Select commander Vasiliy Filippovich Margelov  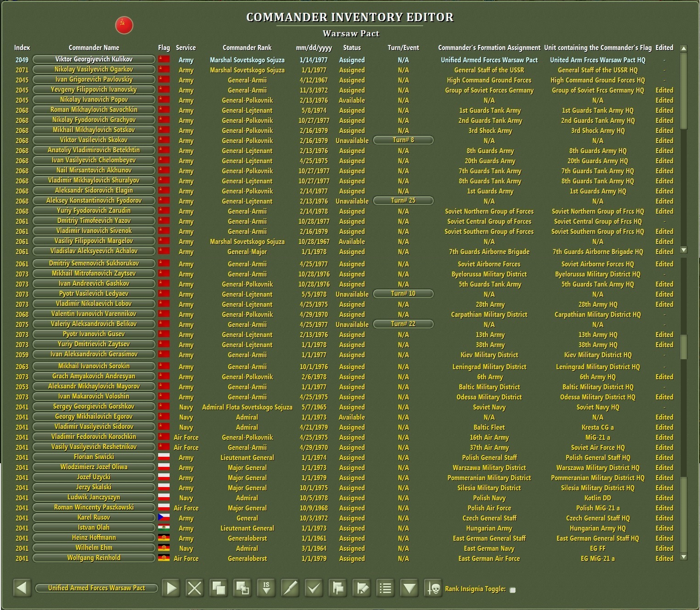94,241
